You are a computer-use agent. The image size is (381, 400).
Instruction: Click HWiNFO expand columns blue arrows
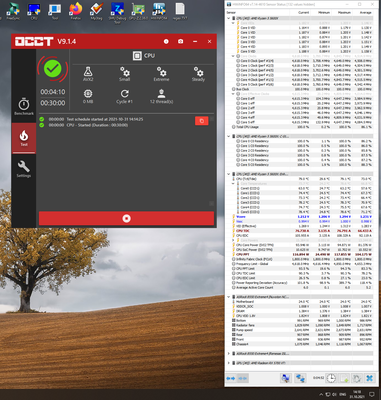point(231,378)
